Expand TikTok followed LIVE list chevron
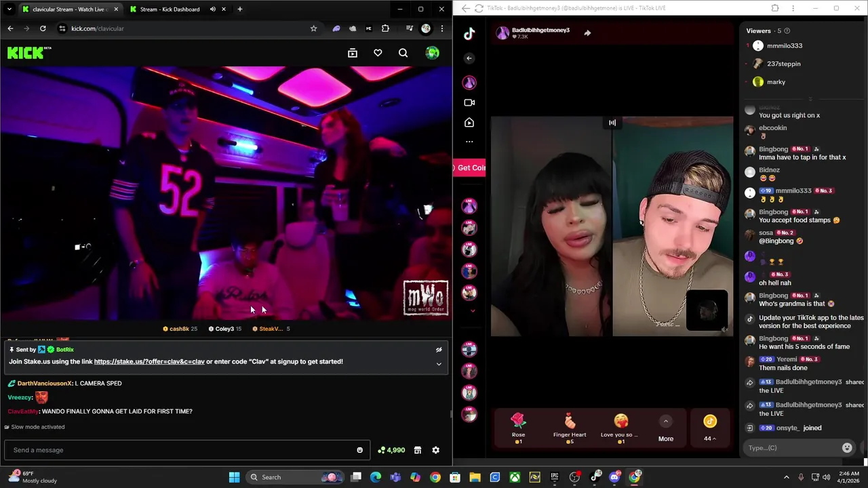This screenshot has width=868, height=488. pyautogui.click(x=473, y=311)
